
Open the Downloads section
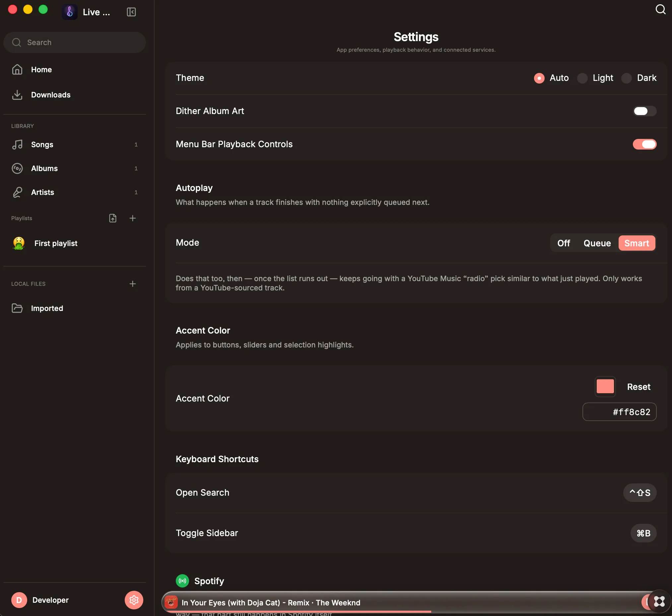tap(74, 95)
